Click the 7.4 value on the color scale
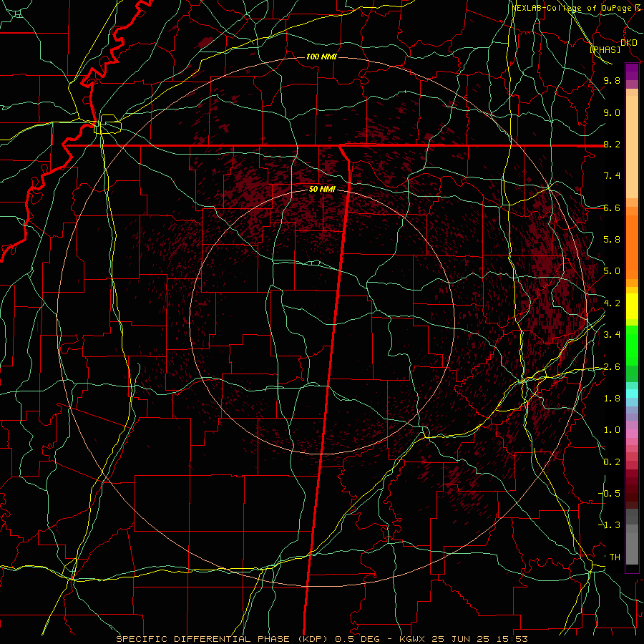Viewport: 644px width, 644px height. [612, 176]
